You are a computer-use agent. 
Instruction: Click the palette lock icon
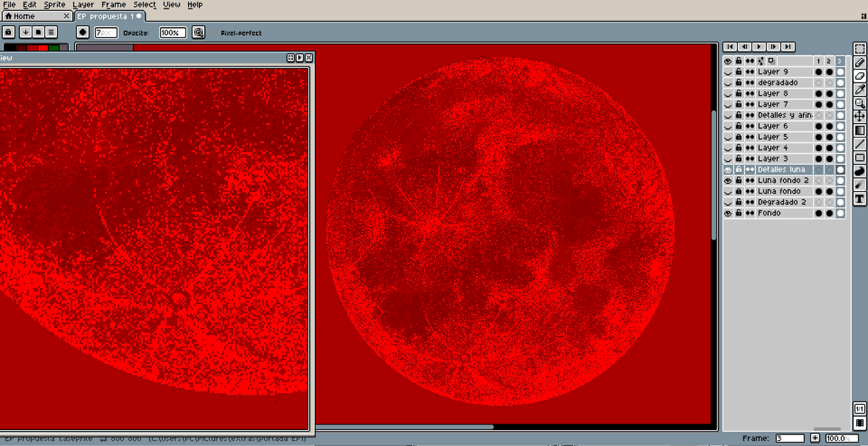(9, 33)
